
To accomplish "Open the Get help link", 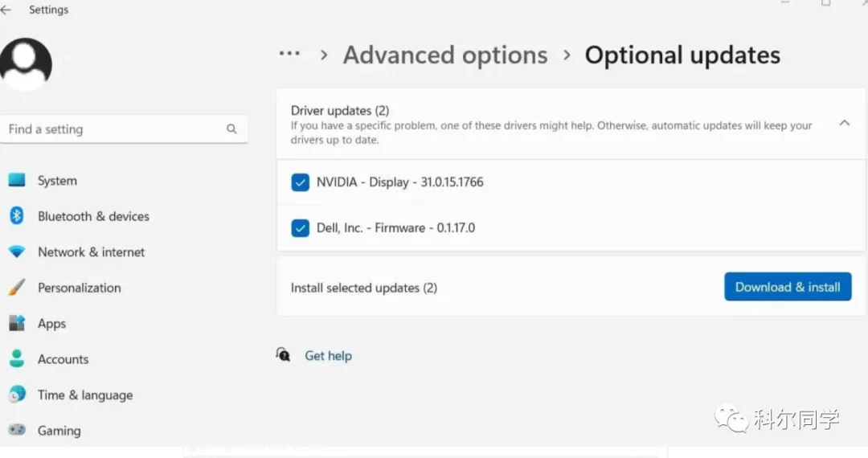I will click(328, 356).
